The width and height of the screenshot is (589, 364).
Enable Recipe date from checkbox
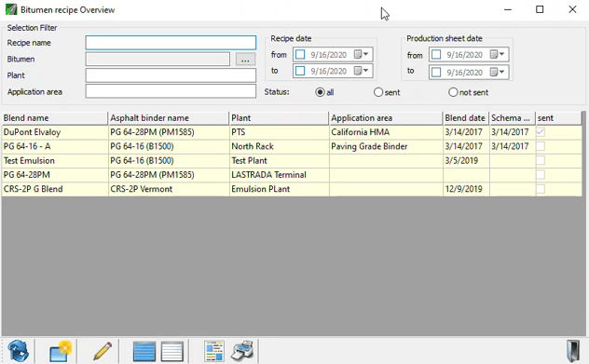coord(300,54)
